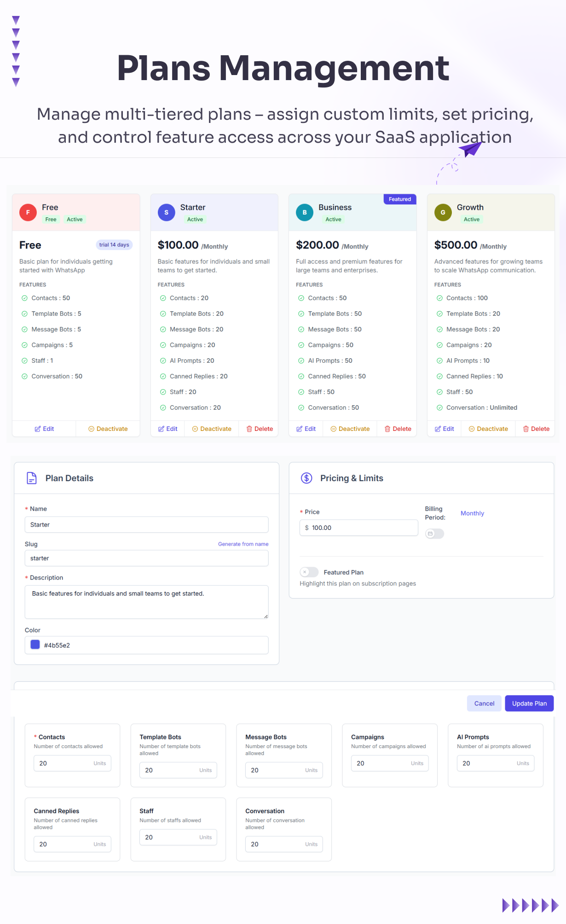This screenshot has width=566, height=924.
Task: Click the pencil edit icon on Free plan
Action: [x=38, y=429]
